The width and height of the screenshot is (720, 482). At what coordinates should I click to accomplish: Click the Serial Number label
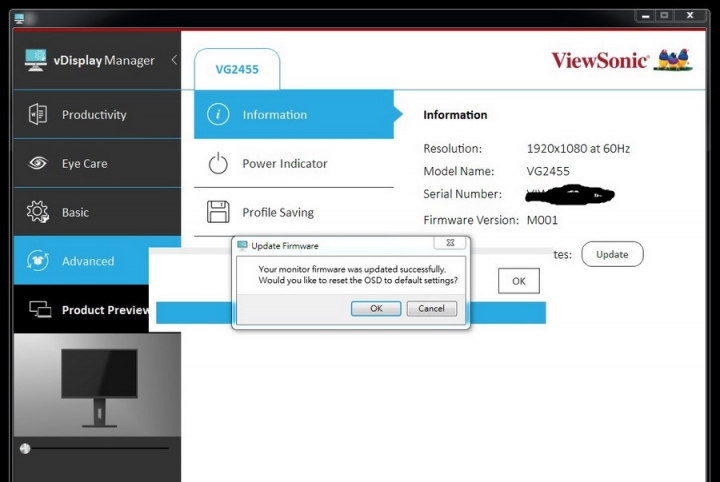click(x=462, y=194)
